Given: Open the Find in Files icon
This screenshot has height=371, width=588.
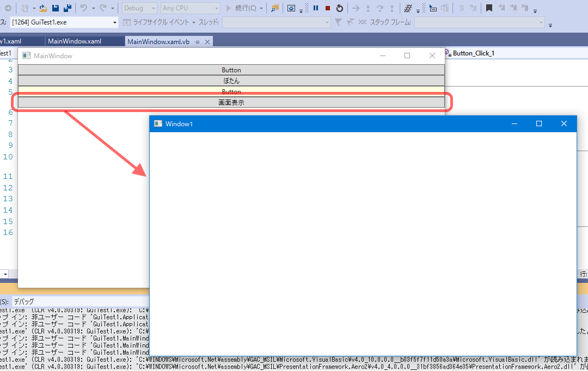Looking at the screenshot, I should tap(275, 8).
